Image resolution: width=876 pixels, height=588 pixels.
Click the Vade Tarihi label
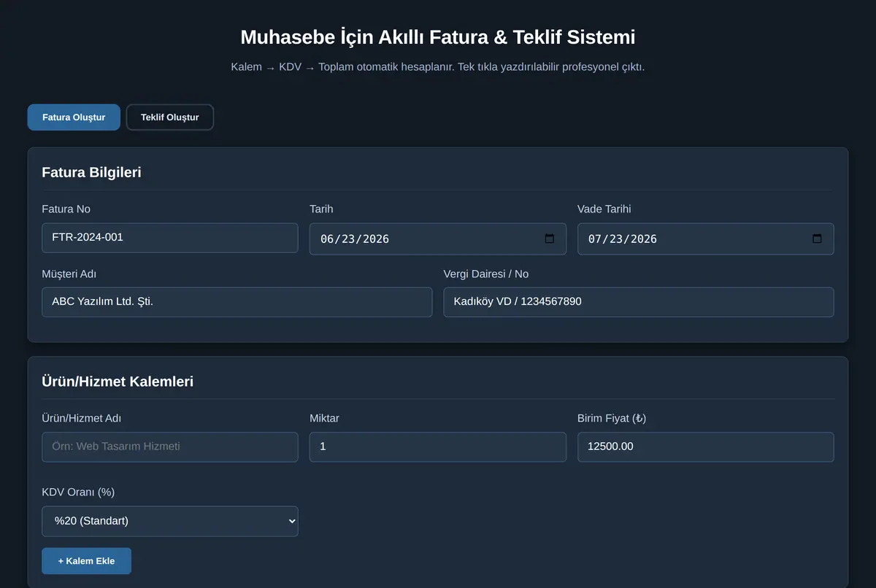click(604, 209)
